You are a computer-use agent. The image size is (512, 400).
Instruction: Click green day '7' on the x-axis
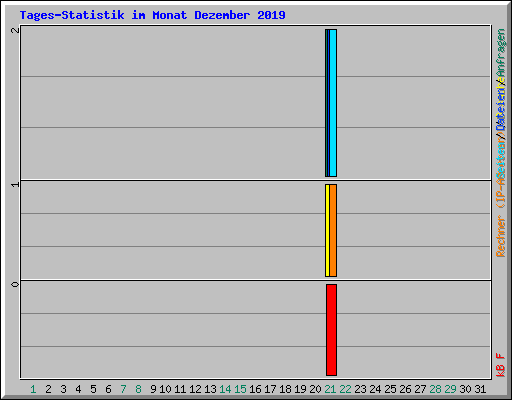pos(123,389)
